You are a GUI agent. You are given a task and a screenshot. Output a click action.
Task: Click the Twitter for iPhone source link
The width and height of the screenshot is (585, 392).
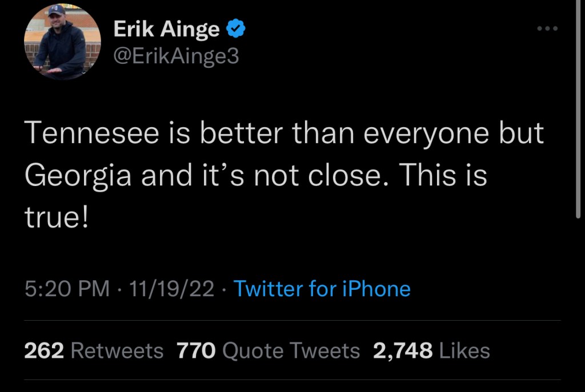click(322, 289)
